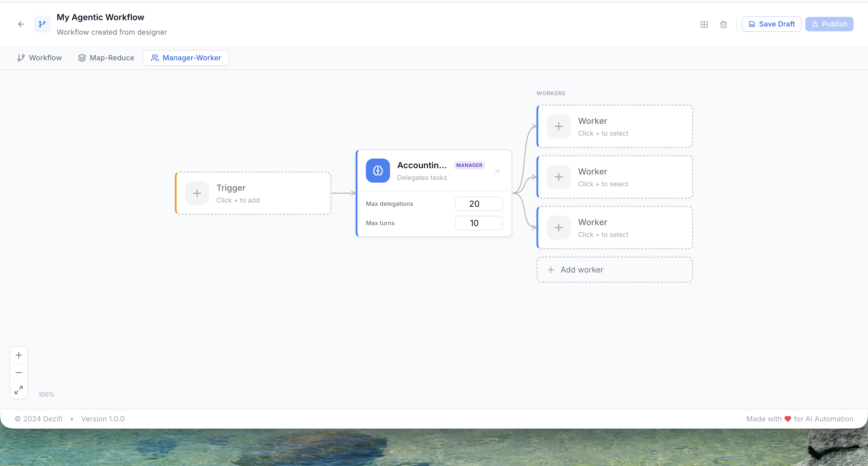Screen dimensions: 868x466
Task: Select agent for second Worker plus icon
Action: point(559,177)
